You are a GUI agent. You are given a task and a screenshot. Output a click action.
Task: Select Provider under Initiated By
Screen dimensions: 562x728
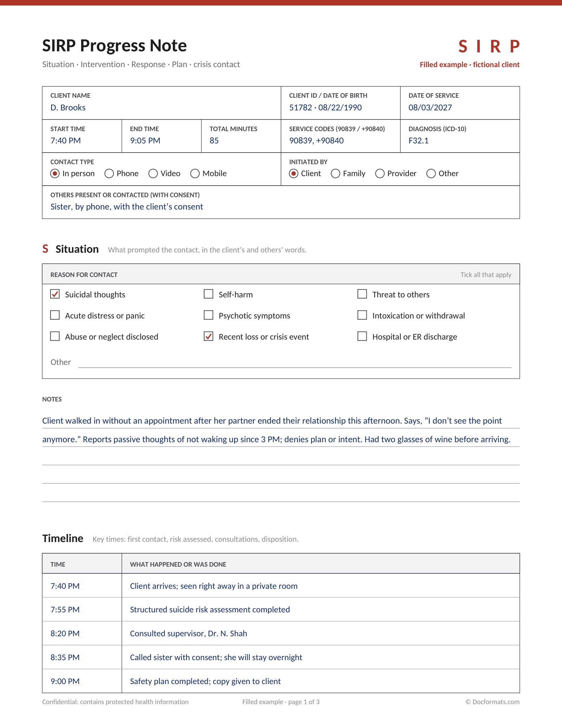point(380,174)
